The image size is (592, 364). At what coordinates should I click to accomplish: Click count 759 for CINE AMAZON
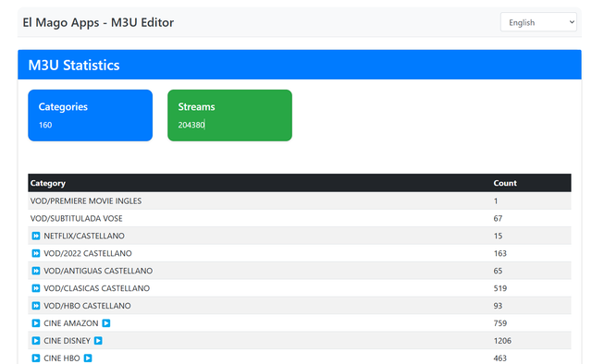click(500, 322)
